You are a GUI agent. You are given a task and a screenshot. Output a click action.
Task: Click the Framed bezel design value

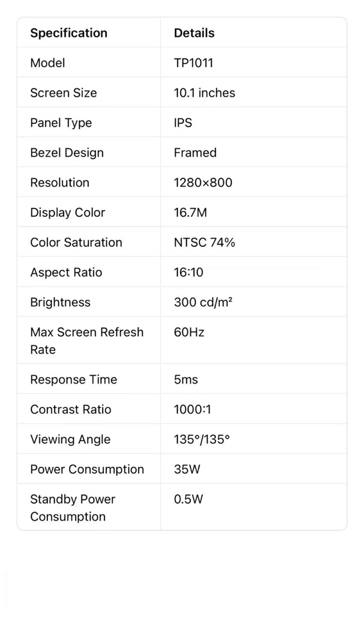195,153
